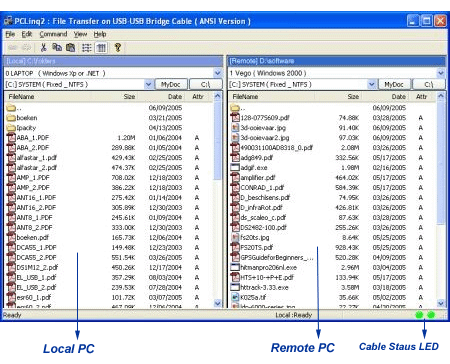This screenshot has height=364, width=450.
Task: Select the ANT16_2.PDF file name
Action: [x=36, y=208]
